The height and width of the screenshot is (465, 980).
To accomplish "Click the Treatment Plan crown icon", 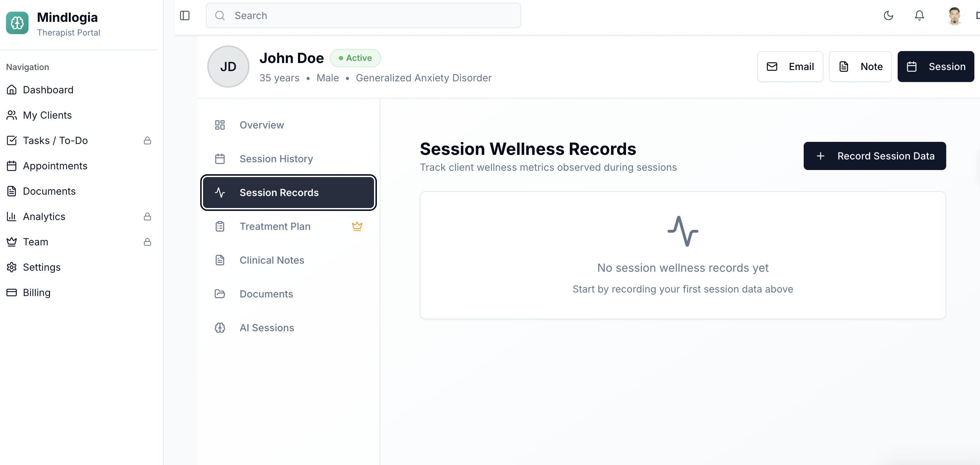I will pyautogui.click(x=357, y=226).
